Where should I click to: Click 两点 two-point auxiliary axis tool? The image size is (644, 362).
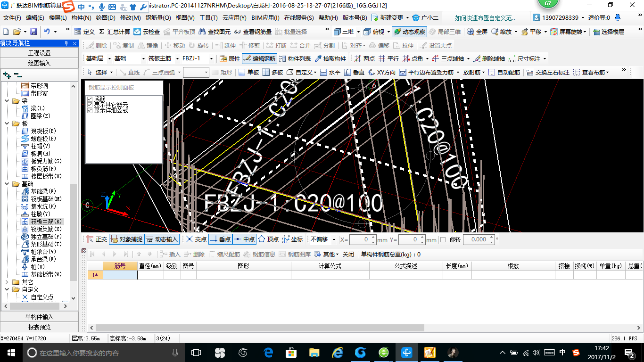coord(364,58)
